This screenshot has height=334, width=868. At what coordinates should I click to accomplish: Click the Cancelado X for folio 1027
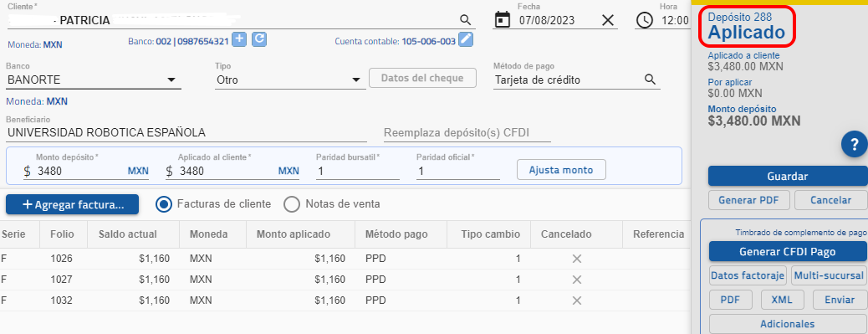pyautogui.click(x=577, y=280)
